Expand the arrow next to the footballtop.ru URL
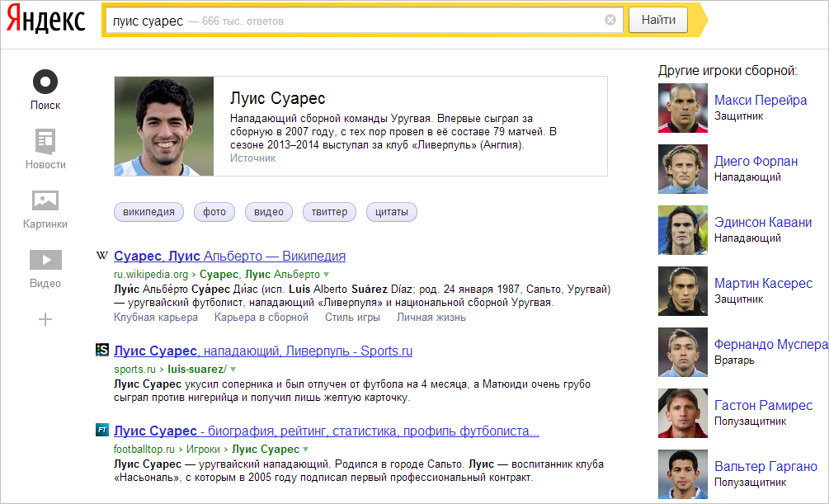Viewport: 829px width, 504px height. click(305, 449)
